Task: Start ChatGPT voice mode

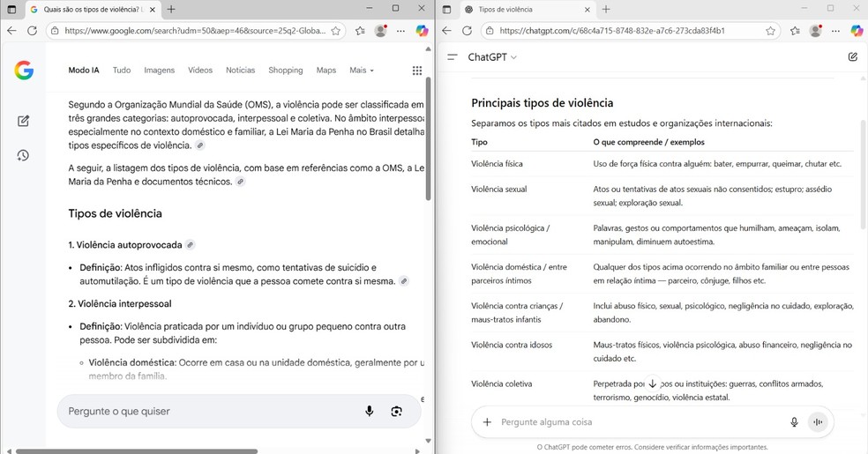Action: coord(818,422)
